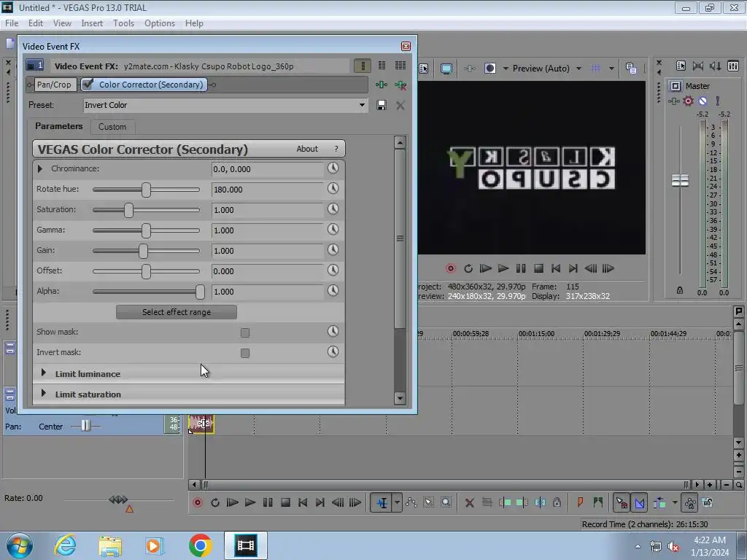
Task: Lock the Master fader channels
Action: click(680, 290)
